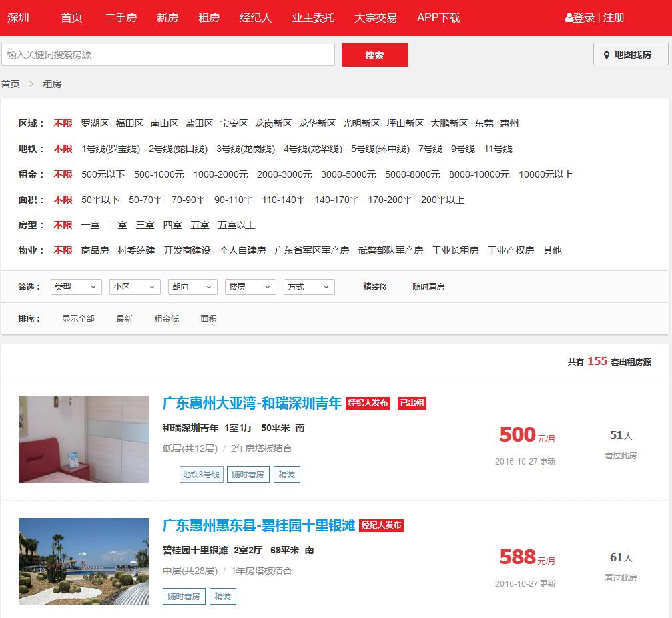
Task: Select the 一室 room type filter
Action: point(90,225)
